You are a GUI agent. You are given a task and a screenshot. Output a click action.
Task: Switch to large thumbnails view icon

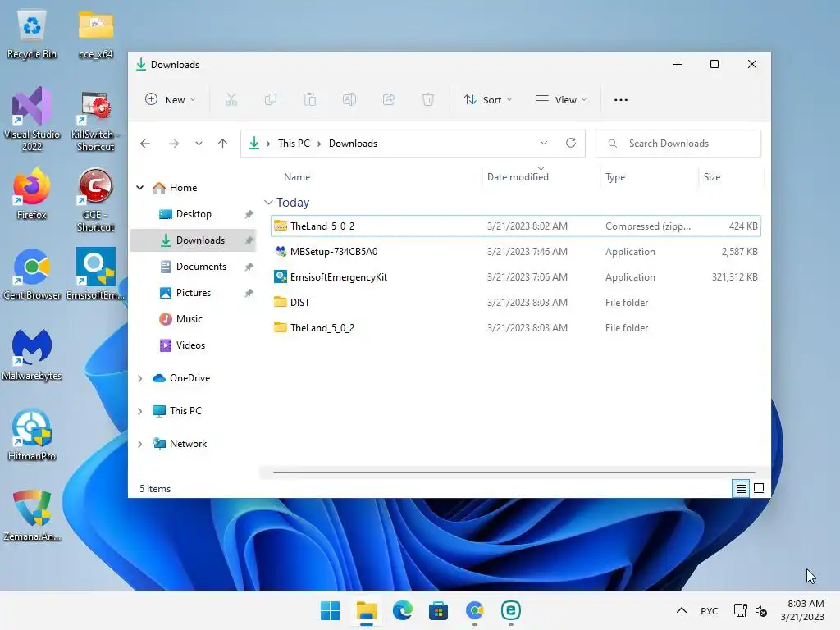pyautogui.click(x=759, y=489)
